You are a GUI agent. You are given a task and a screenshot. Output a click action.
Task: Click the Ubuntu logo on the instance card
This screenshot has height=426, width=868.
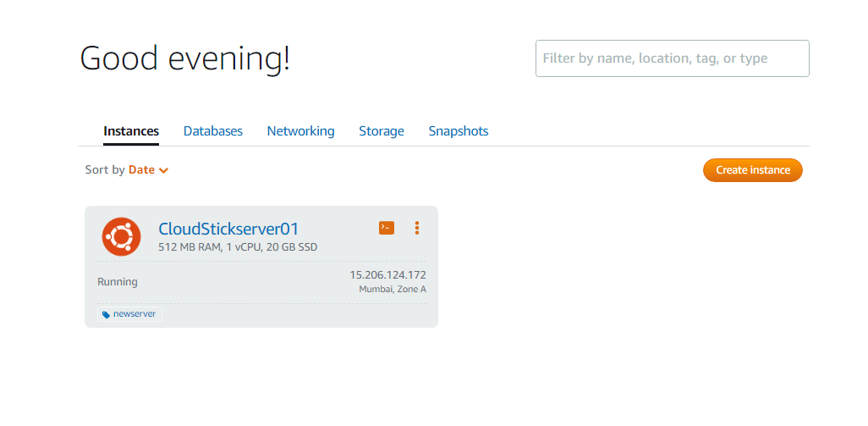[x=121, y=236]
